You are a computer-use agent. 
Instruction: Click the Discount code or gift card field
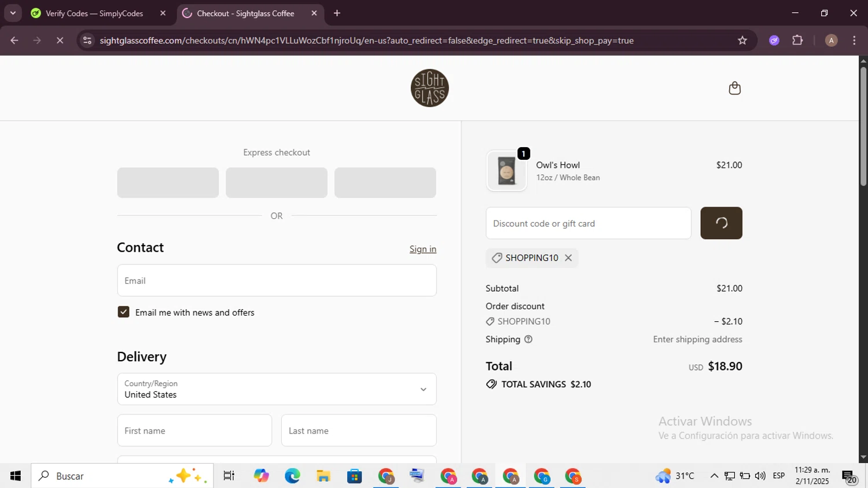[x=589, y=223]
